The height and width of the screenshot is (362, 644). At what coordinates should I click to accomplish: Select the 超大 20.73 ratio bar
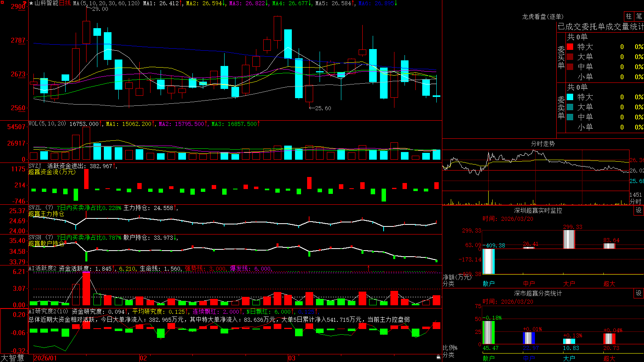tap(609, 339)
